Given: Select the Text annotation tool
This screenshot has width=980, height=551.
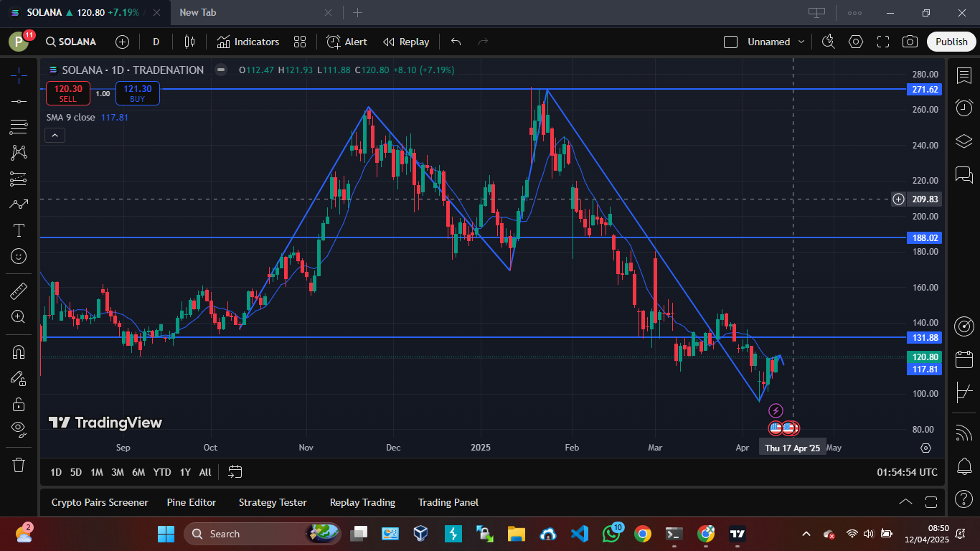Looking at the screenshot, I should [19, 230].
